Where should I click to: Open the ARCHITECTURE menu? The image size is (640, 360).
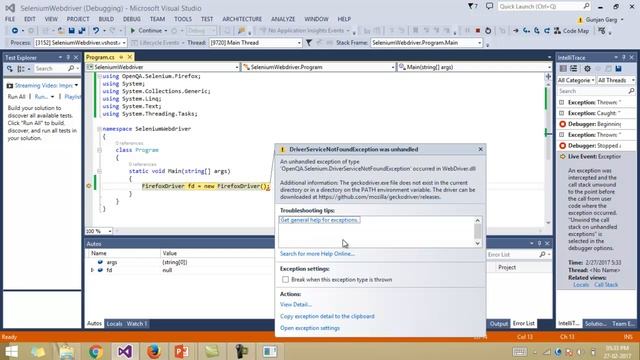(x=242, y=19)
